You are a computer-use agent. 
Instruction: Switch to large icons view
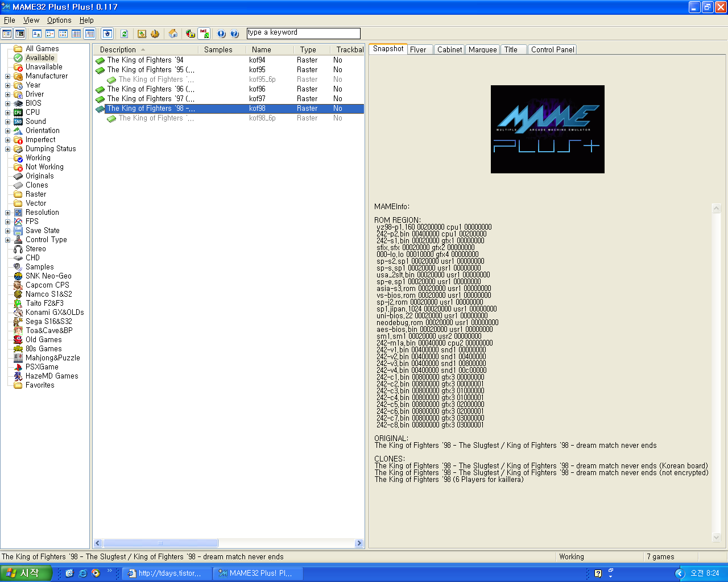click(37, 34)
